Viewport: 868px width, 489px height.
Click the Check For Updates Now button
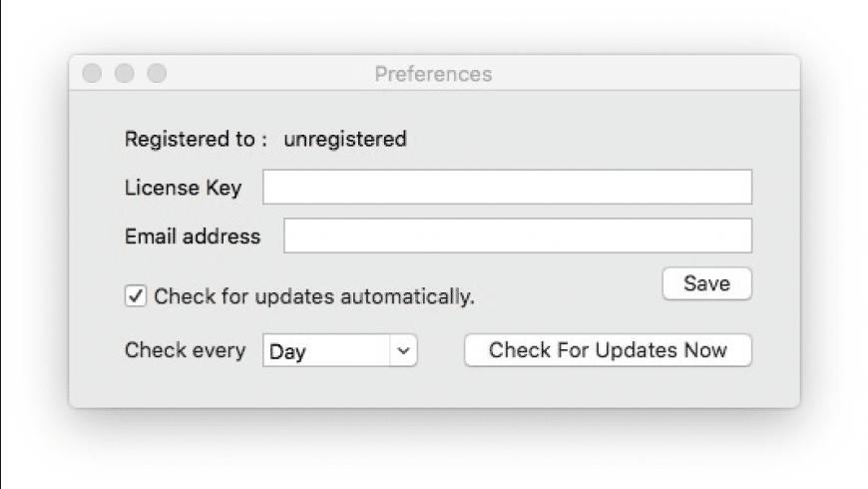point(608,350)
